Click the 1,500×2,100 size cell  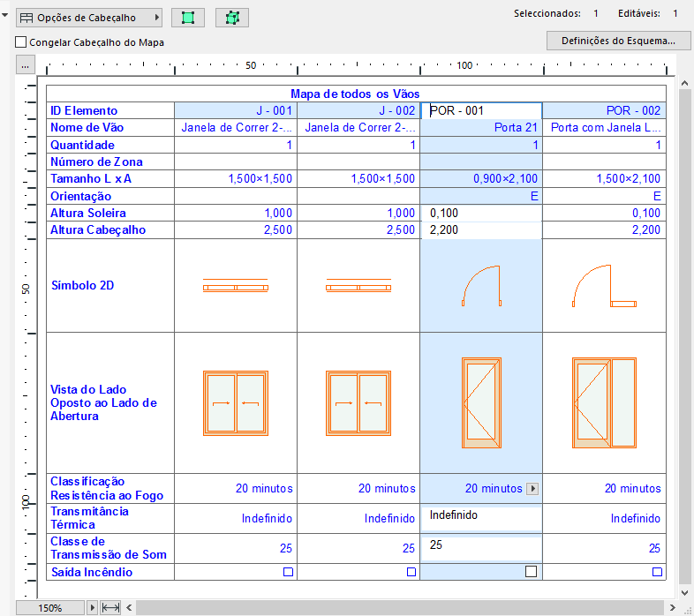[x=604, y=179]
